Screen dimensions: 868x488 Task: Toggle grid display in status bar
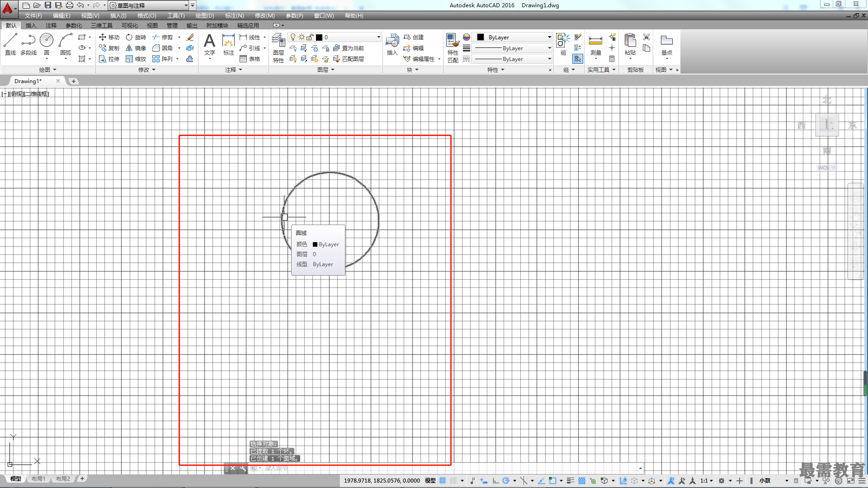pyautogui.click(x=443, y=481)
